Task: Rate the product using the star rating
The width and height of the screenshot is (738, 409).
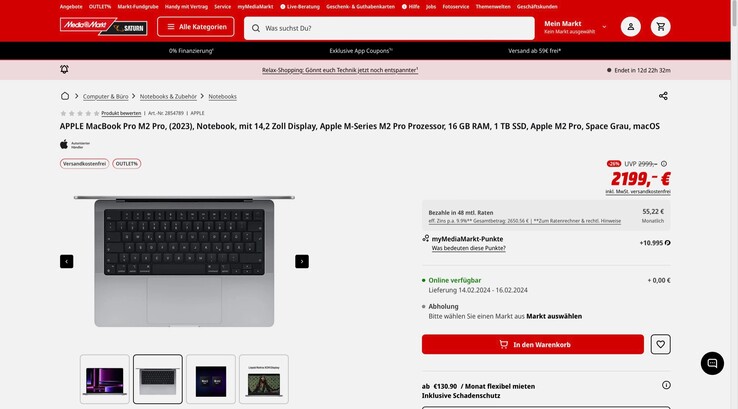Action: click(80, 113)
